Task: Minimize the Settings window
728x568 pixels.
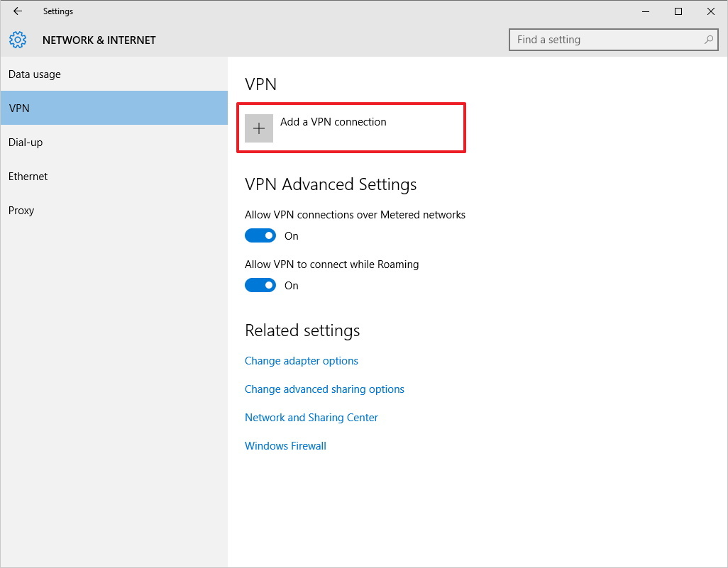Action: [646, 11]
